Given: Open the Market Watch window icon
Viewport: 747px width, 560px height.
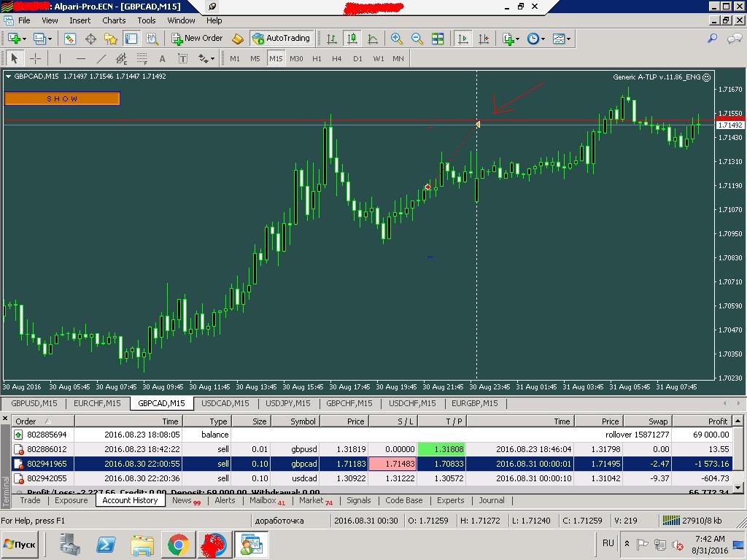Looking at the screenshot, I should pyautogui.click(x=70, y=39).
